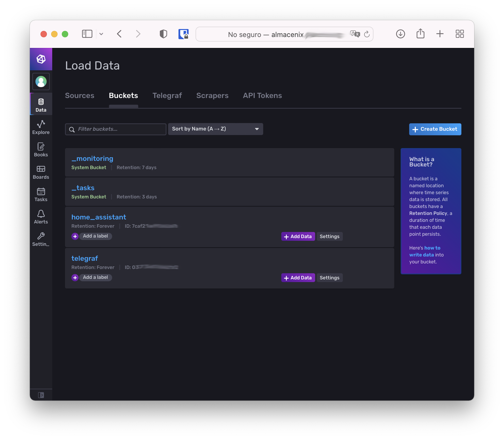Select the Buckets tab
This screenshot has width=504, height=440.
point(123,95)
